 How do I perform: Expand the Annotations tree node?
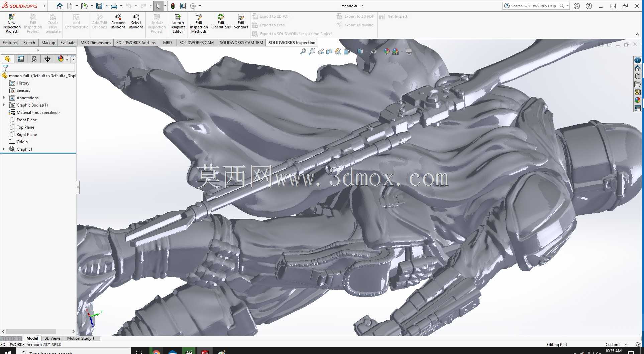point(4,98)
